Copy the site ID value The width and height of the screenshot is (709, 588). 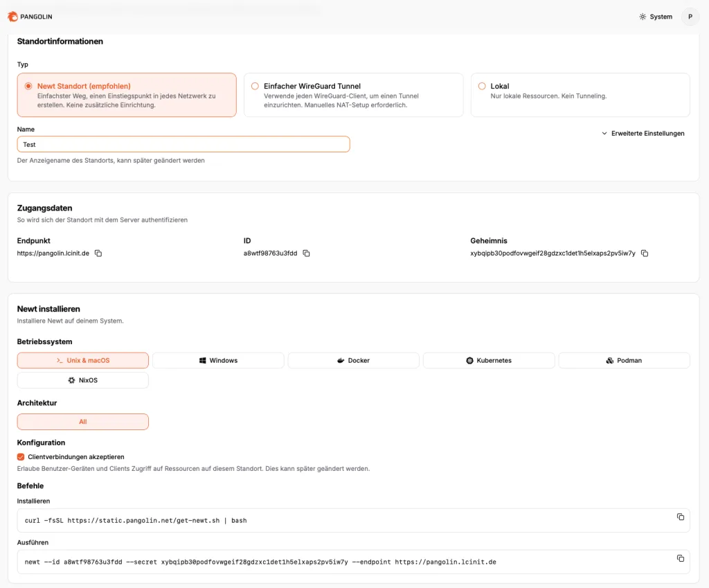[x=306, y=253]
